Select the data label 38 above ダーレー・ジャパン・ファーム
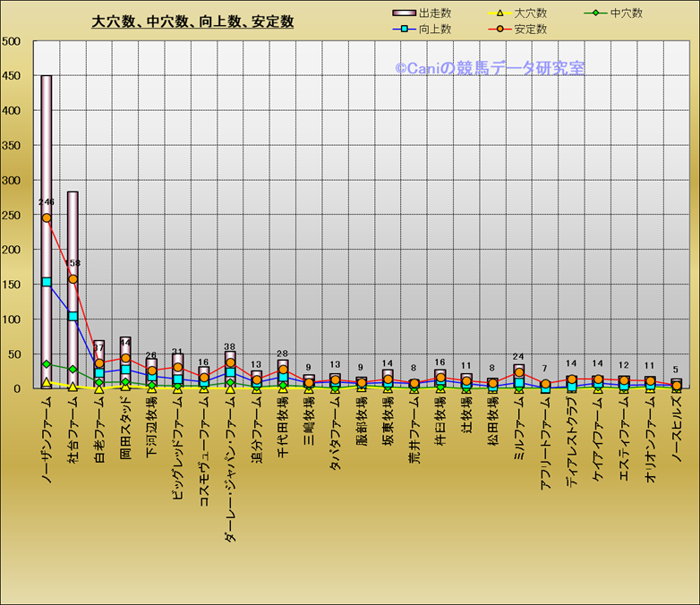Image resolution: width=700 pixels, height=605 pixels. [x=230, y=347]
